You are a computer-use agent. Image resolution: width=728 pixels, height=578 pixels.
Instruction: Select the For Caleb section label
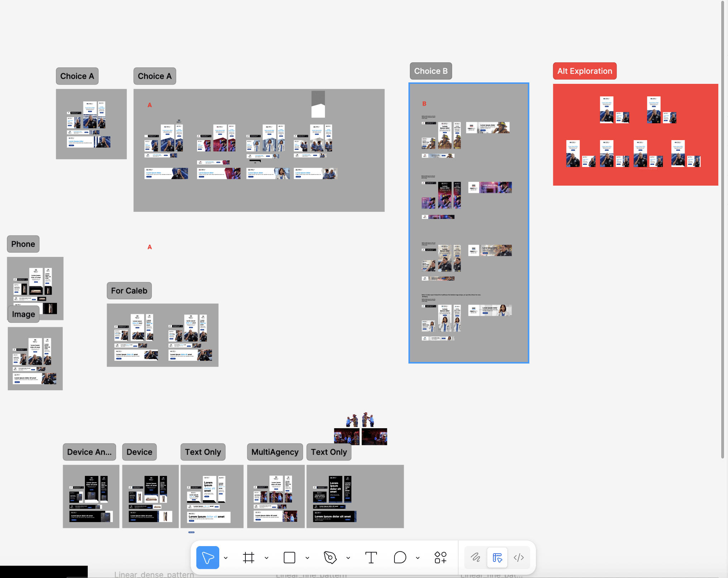[x=129, y=291]
